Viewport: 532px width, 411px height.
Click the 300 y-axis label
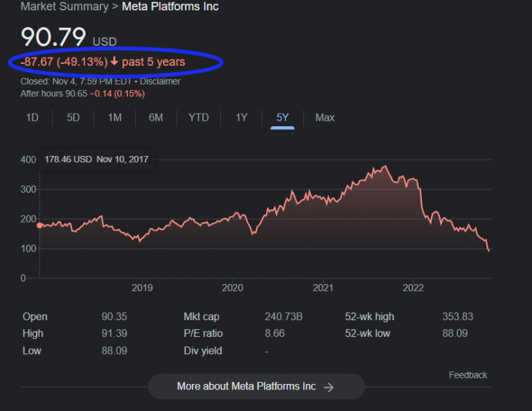(28, 189)
